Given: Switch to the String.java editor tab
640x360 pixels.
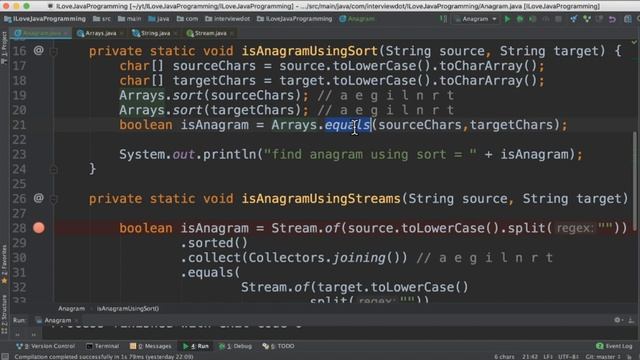Looking at the screenshot, I should coord(155,33).
